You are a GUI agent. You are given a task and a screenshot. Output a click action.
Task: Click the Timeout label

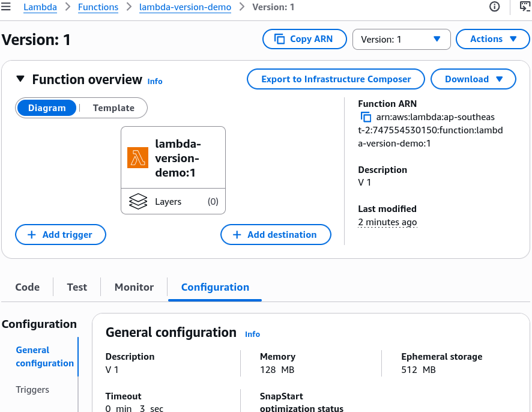[123, 396]
